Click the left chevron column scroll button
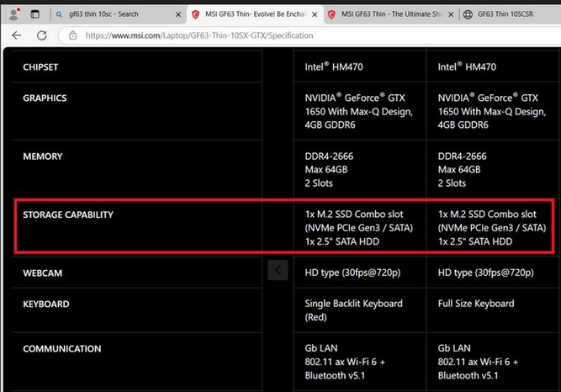Viewport: 561px width, 392px height. [x=278, y=270]
